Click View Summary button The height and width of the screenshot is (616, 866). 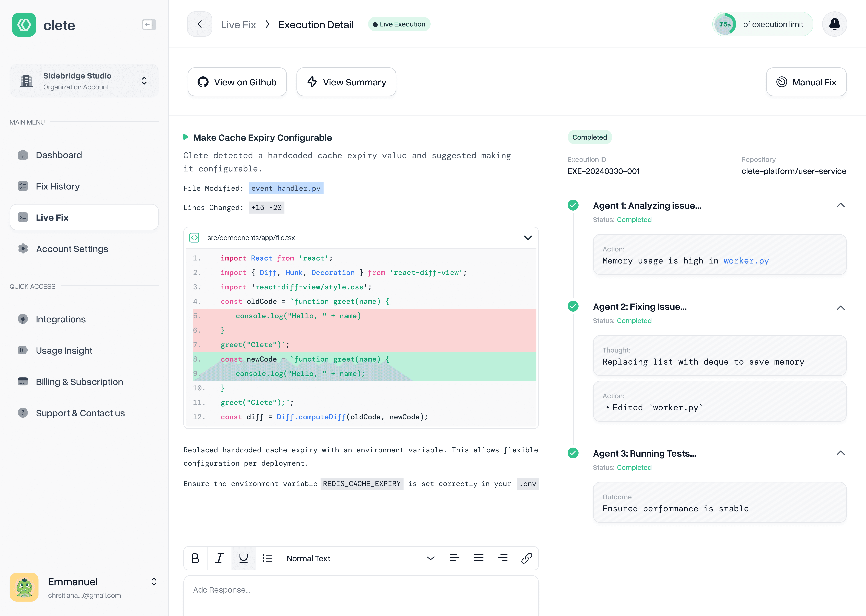click(x=346, y=82)
